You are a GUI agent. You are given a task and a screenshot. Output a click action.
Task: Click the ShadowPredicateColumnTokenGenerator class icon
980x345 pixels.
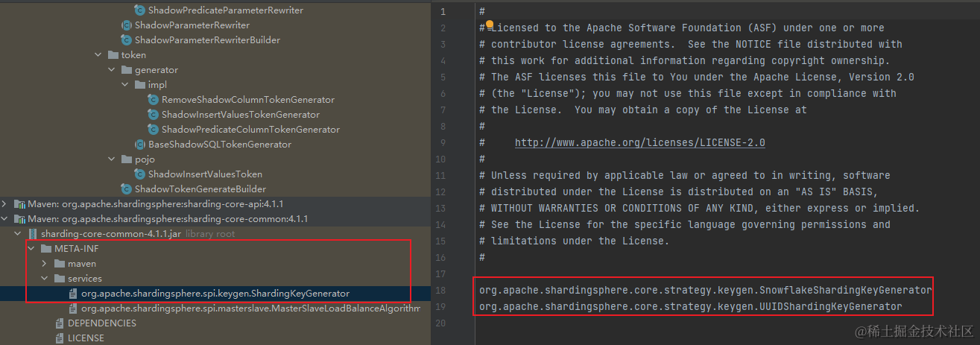[x=154, y=129]
